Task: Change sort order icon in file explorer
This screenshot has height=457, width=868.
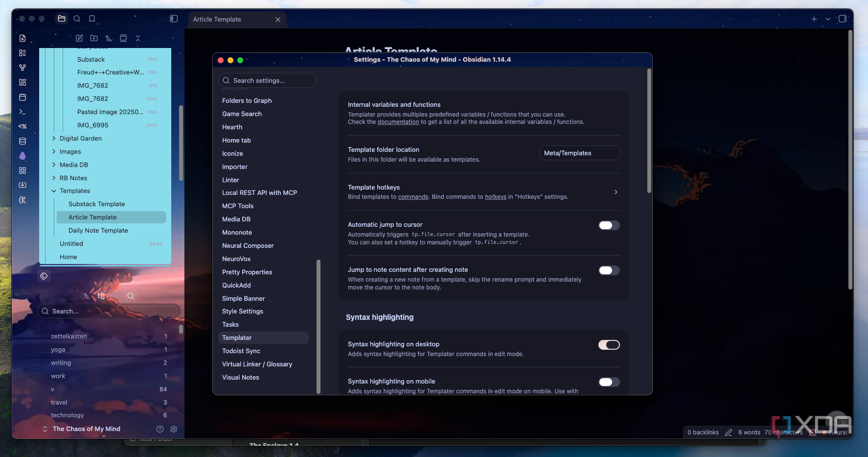Action: 109,38
